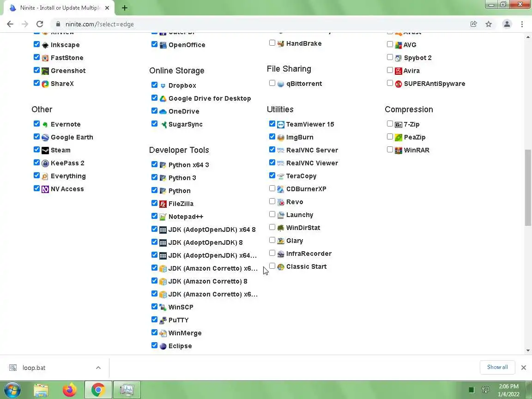Click the AVG icon

point(399,45)
